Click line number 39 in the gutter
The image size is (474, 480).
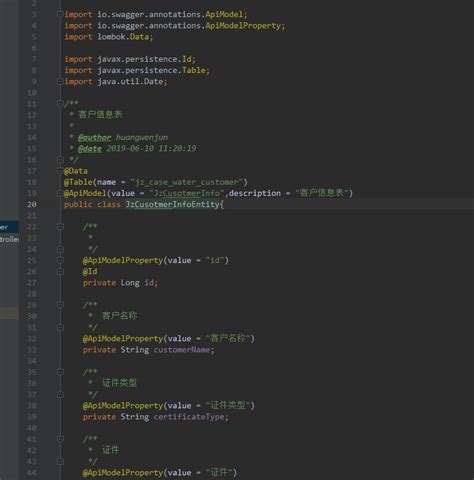click(32, 417)
